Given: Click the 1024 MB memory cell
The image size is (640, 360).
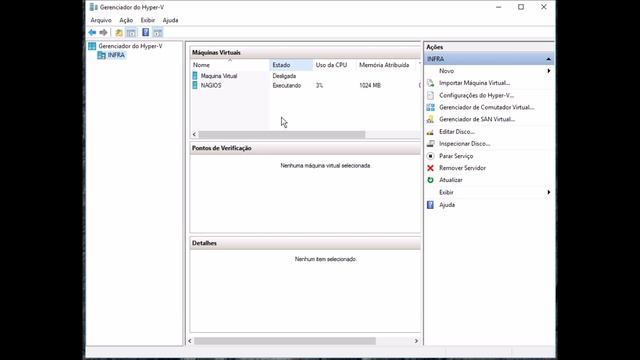Looking at the screenshot, I should [x=370, y=85].
